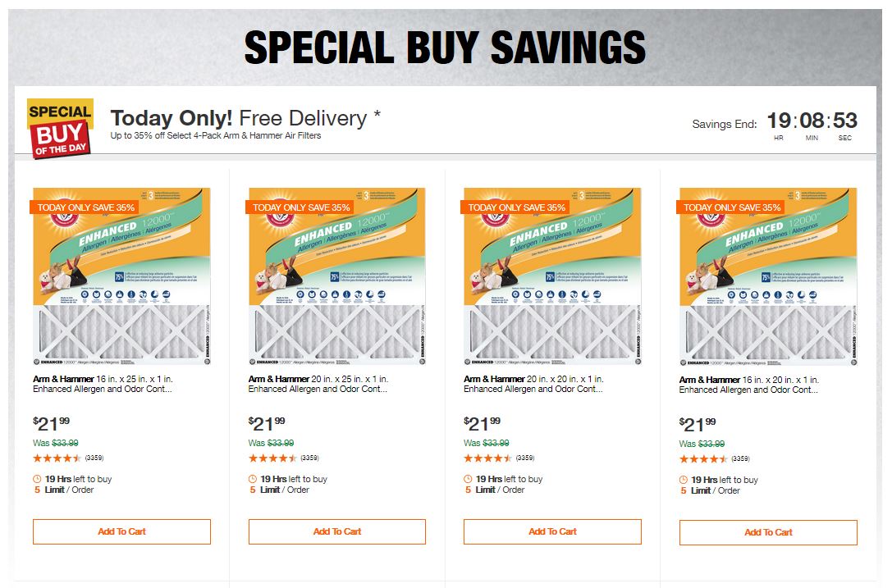The height and width of the screenshot is (588, 892).
Task: Open the Arm & Hammer 20 x 20 product title
Action: pos(533,384)
